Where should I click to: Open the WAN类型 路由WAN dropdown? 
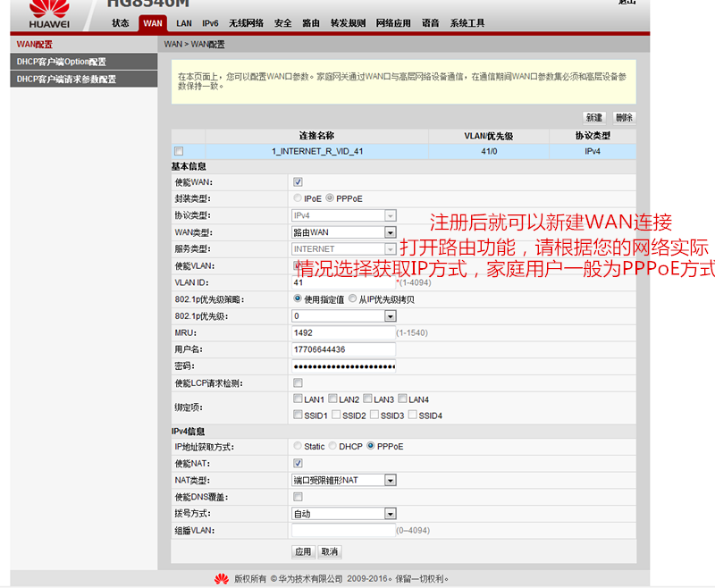[344, 232]
